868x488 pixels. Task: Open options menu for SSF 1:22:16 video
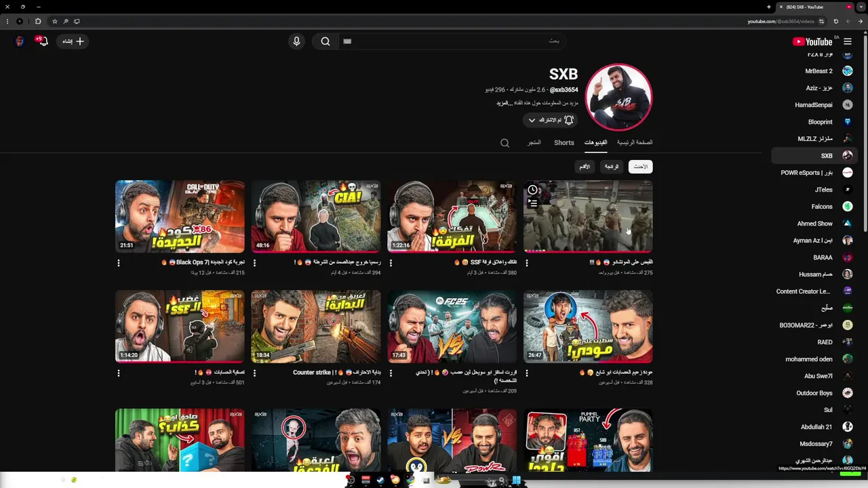click(391, 263)
